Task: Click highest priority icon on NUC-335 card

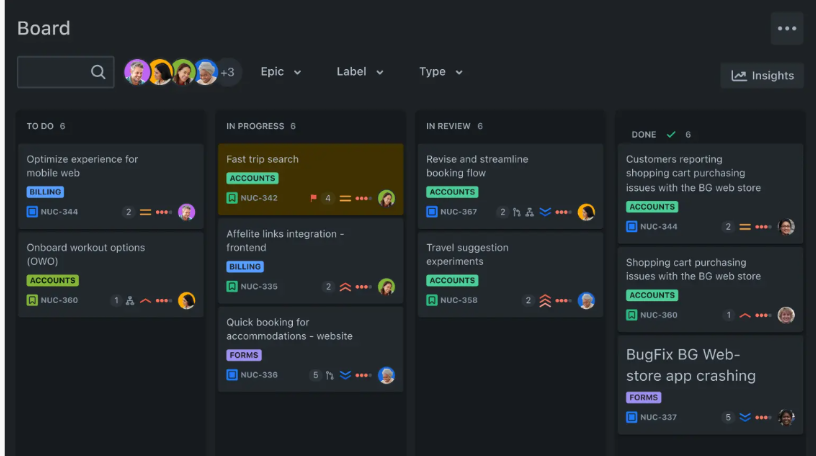Action: 346,287
